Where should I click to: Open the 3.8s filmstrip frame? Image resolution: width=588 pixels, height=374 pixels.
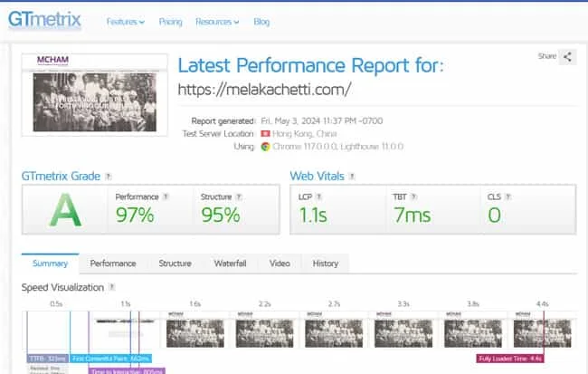(x=473, y=331)
